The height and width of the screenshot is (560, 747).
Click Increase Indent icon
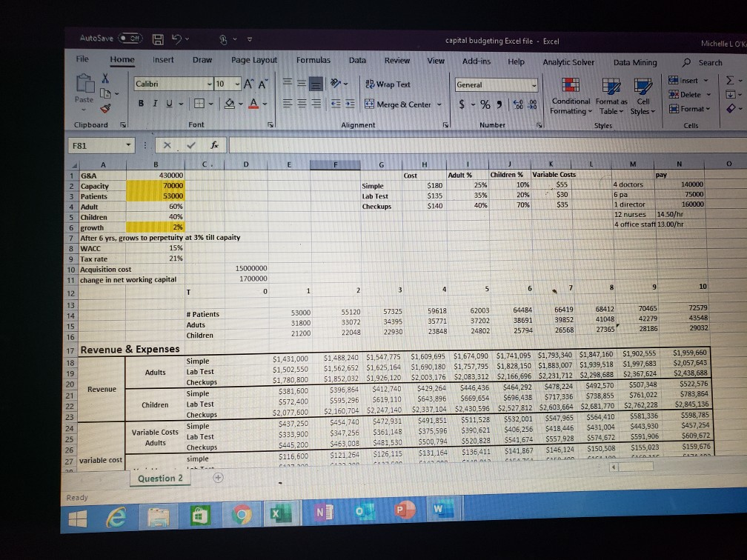(350, 104)
